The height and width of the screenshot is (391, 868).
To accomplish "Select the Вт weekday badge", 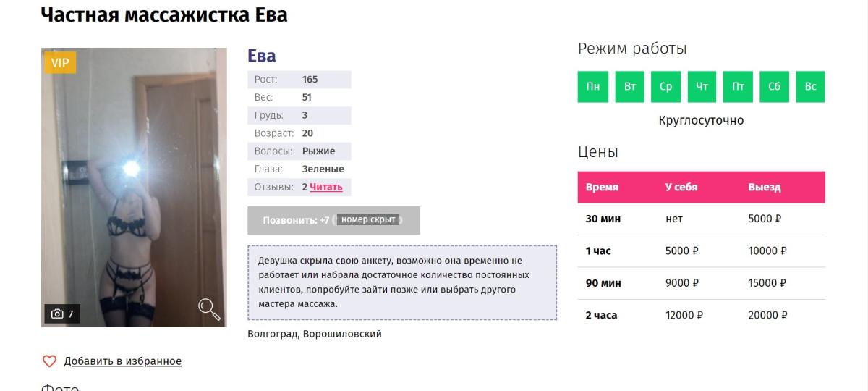I will coord(629,87).
